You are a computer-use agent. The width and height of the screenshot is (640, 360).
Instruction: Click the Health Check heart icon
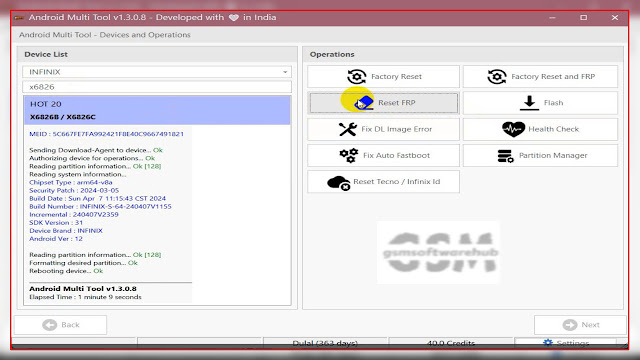[513, 129]
